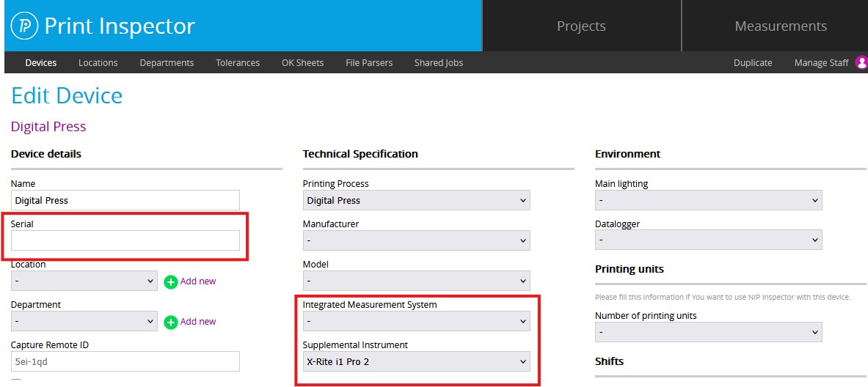Switch to the Measurements tab
Viewport: 868px width, 387px height.
pyautogui.click(x=781, y=26)
